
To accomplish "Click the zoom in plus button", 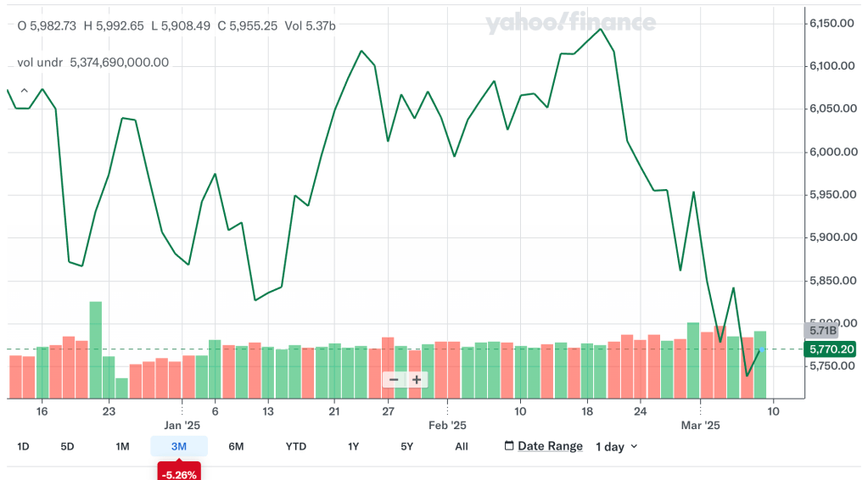I will 417,380.
